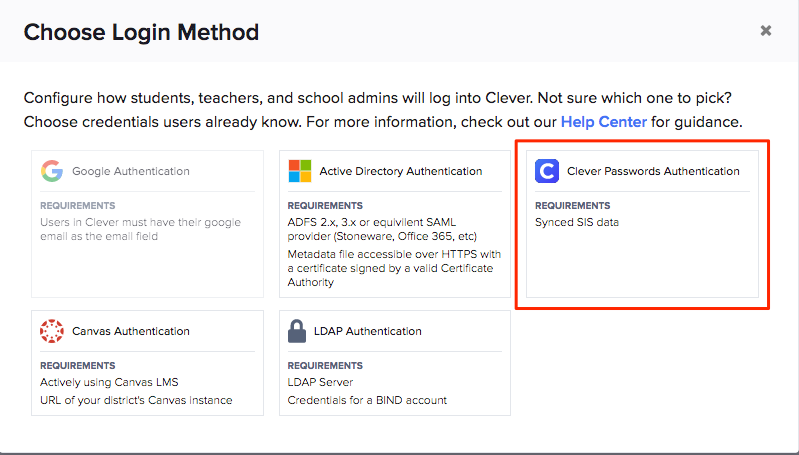This screenshot has width=799, height=455.
Task: Choose Active Directory Authentication title
Action: [x=400, y=171]
